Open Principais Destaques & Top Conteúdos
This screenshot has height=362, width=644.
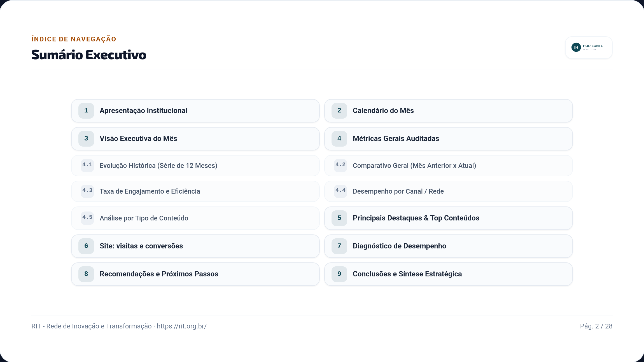tap(449, 218)
